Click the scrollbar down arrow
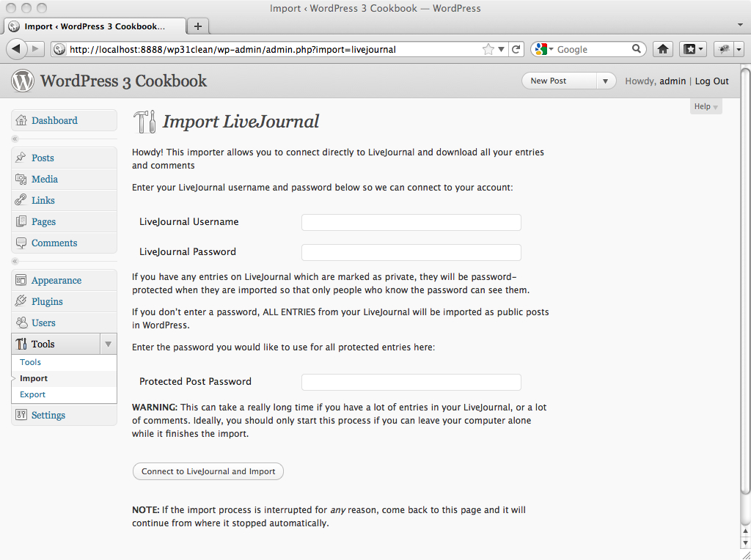This screenshot has height=560, width=751. [x=745, y=542]
